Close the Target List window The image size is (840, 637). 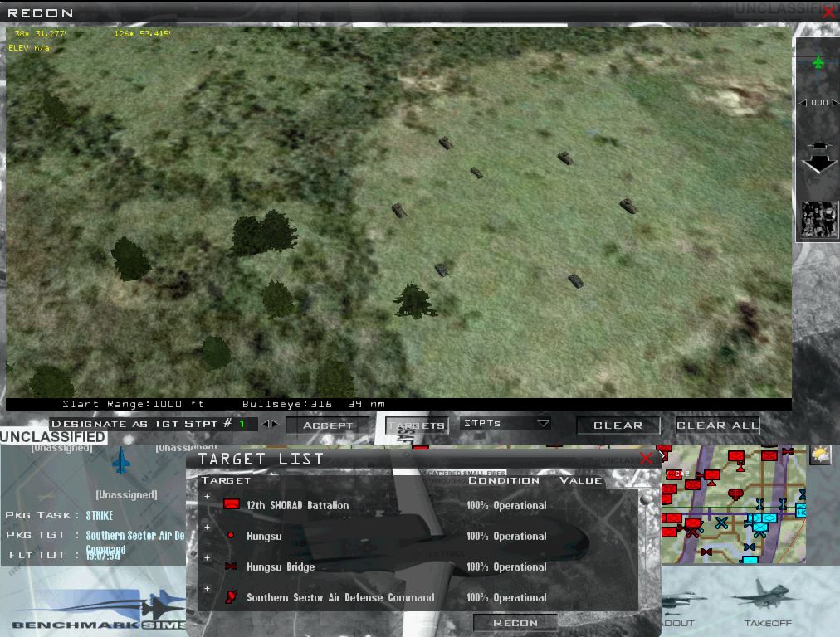[x=646, y=458]
